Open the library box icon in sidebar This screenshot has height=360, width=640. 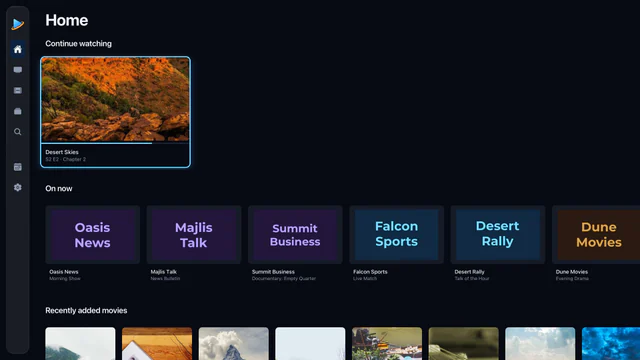18,111
